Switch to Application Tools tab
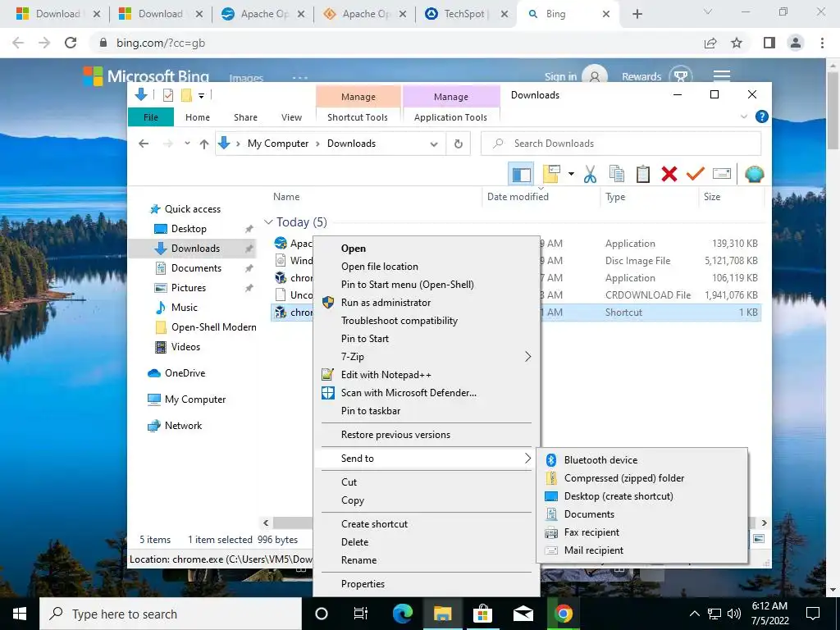This screenshot has width=840, height=630. (450, 116)
